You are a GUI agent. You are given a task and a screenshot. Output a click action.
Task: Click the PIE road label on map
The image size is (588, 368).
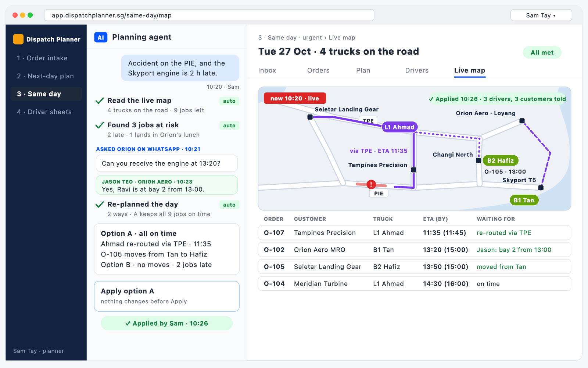pyautogui.click(x=379, y=193)
